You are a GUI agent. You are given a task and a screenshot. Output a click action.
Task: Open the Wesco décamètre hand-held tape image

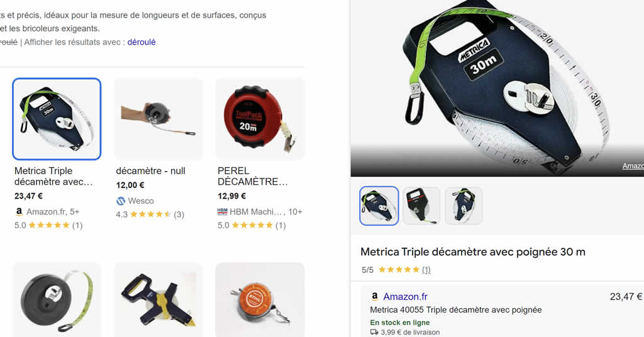[x=158, y=119]
